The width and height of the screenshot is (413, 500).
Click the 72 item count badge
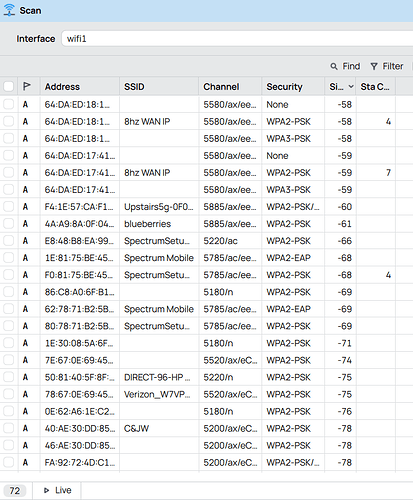coord(15,491)
